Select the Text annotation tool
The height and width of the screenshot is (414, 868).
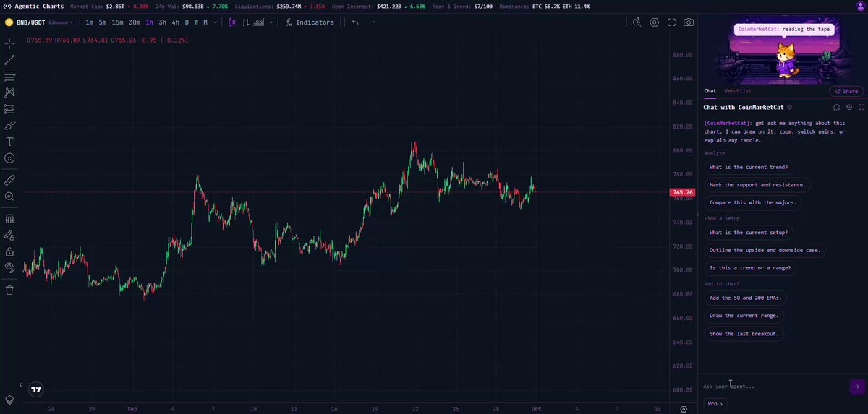[x=9, y=142]
